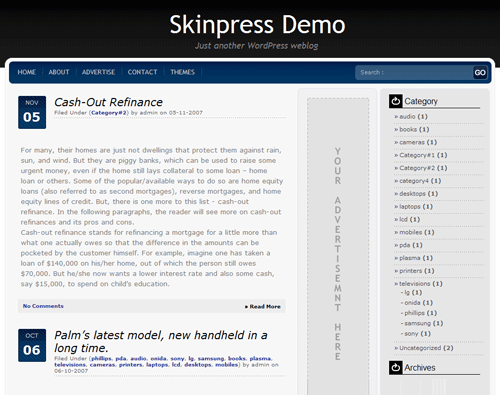Open the CONTACT page
The image size is (500, 395).
pyautogui.click(x=142, y=72)
